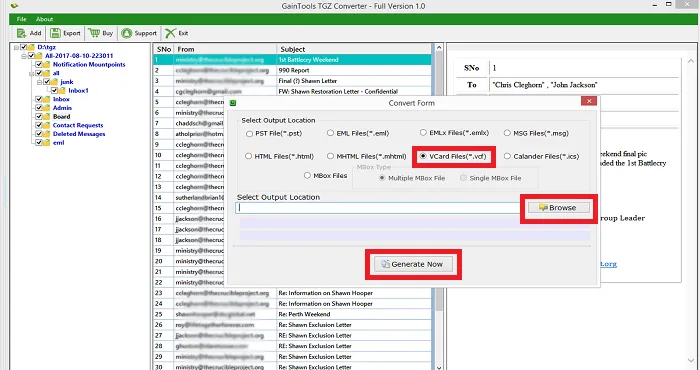Screen dimensions: 700x370
Task: Uncheck the D:\tgz root checkbox
Action: click(x=24, y=47)
